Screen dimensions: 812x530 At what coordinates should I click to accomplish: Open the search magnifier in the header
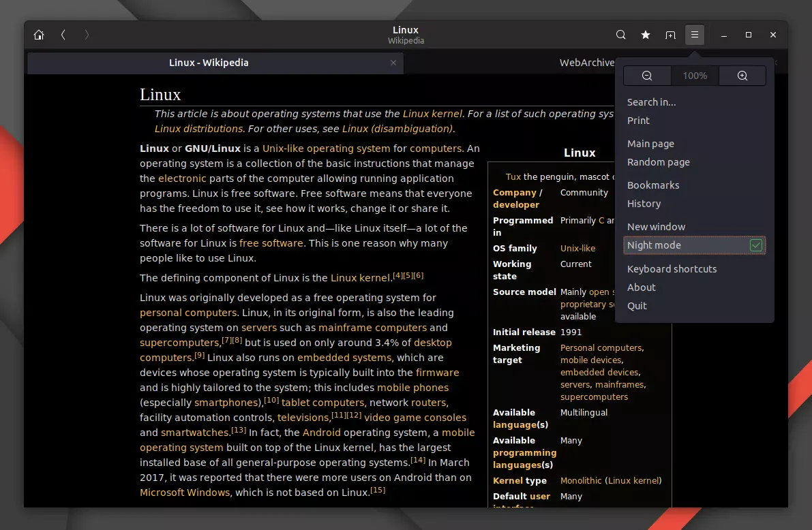pos(620,35)
